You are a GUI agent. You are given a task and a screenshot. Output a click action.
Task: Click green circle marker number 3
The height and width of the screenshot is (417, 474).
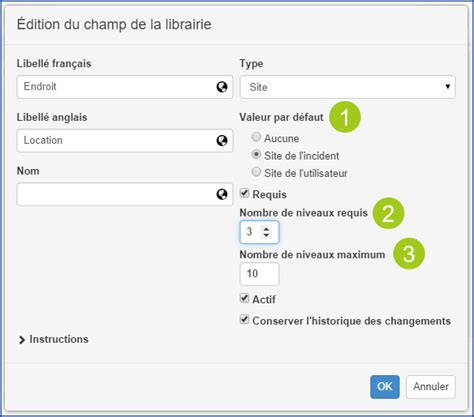[x=409, y=254]
